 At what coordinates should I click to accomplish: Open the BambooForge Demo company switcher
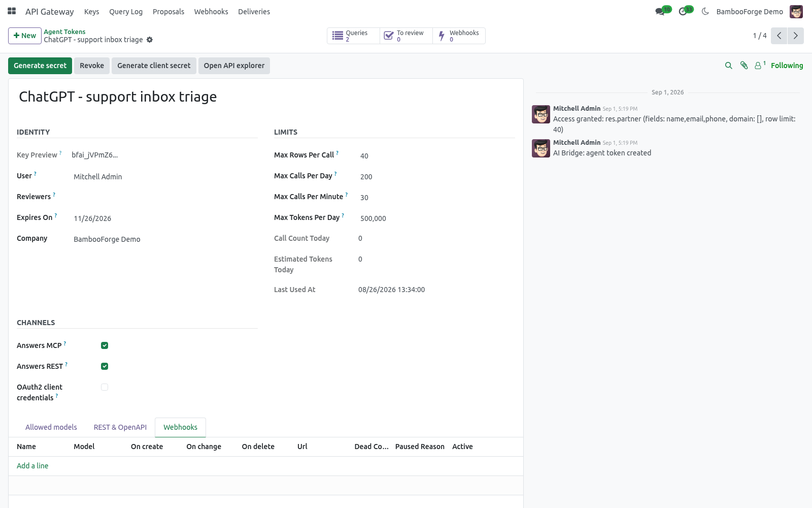tap(750, 11)
